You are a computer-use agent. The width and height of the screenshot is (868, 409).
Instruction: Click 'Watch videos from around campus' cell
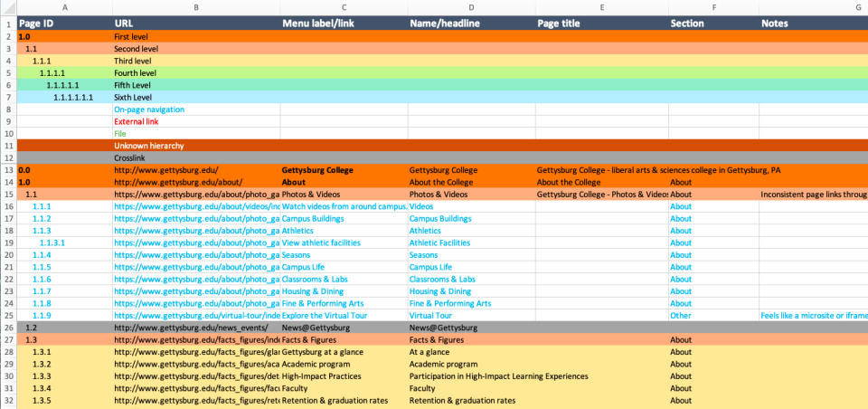click(x=344, y=206)
